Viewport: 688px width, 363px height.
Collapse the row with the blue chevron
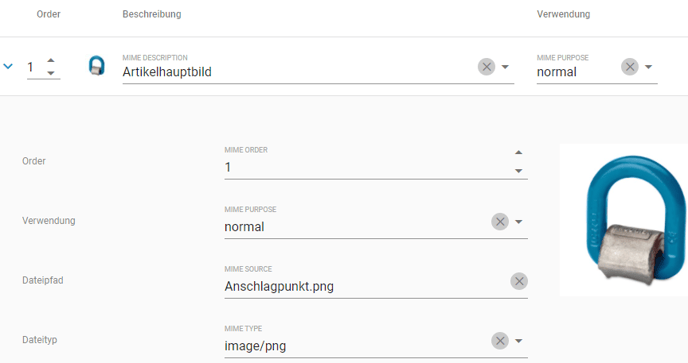tap(8, 67)
